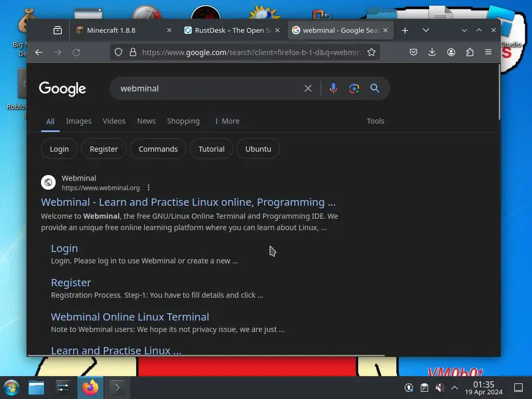The image size is (532, 399).
Task: Open Firefox account icon
Action: point(451,52)
